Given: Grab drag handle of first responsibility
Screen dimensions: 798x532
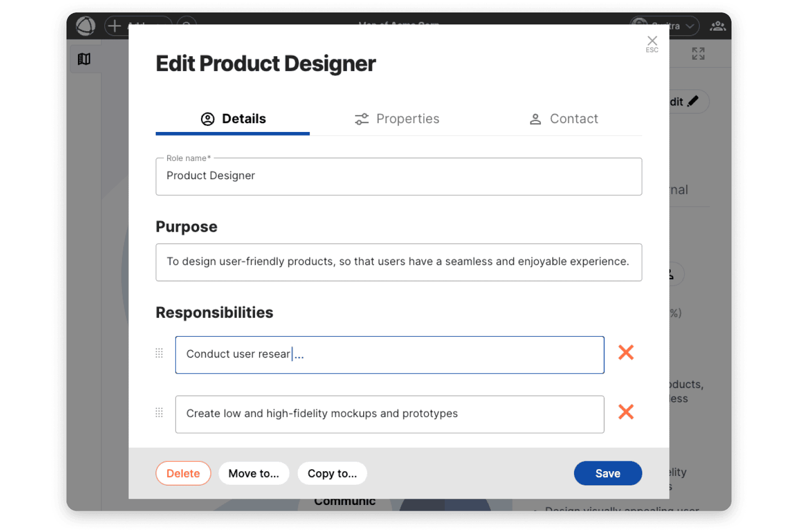Looking at the screenshot, I should pyautogui.click(x=159, y=353).
